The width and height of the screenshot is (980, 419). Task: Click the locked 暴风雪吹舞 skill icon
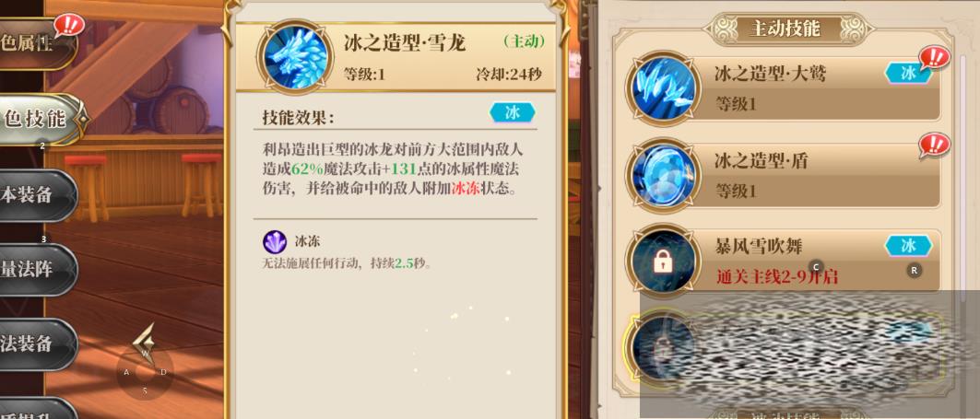663,261
